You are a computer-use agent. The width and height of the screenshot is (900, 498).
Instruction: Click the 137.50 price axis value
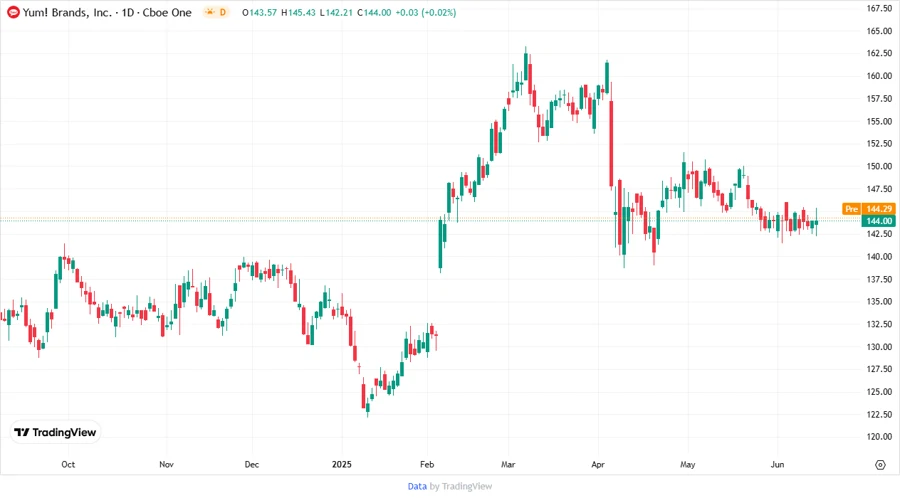tap(879, 279)
